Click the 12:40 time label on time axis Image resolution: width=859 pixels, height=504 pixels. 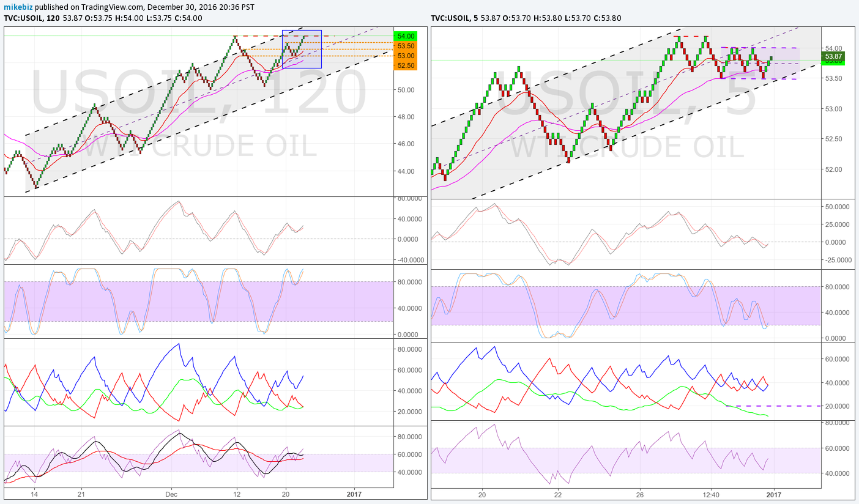click(710, 494)
